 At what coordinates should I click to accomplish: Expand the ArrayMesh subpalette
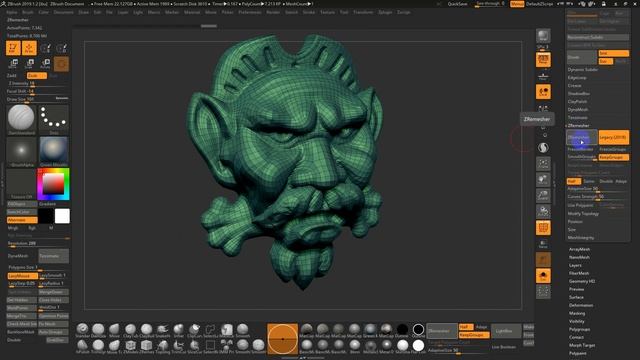(x=580, y=249)
